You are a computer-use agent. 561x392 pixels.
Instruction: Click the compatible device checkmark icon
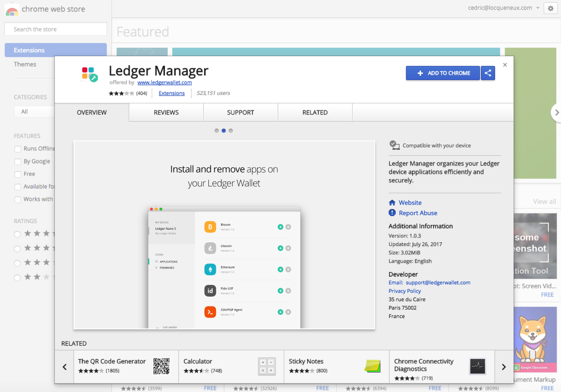394,145
